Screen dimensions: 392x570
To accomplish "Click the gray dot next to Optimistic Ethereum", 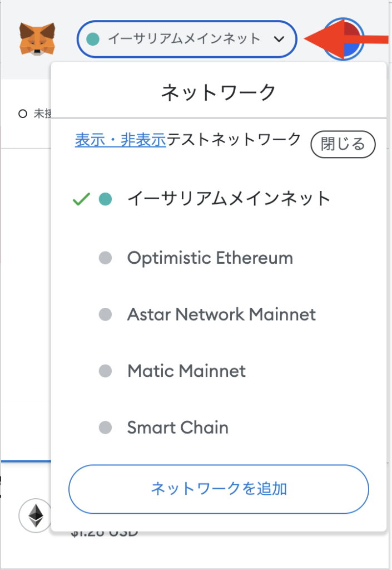I will click(x=106, y=257).
